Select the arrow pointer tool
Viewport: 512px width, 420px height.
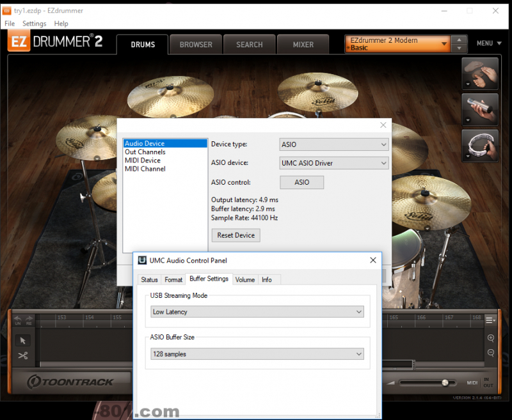point(23,341)
